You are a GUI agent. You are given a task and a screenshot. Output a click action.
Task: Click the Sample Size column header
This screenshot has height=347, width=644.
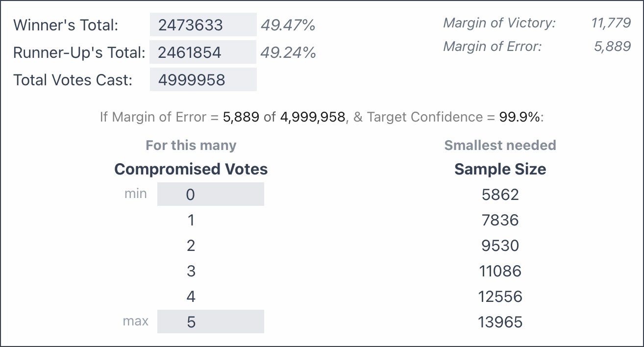coord(500,169)
